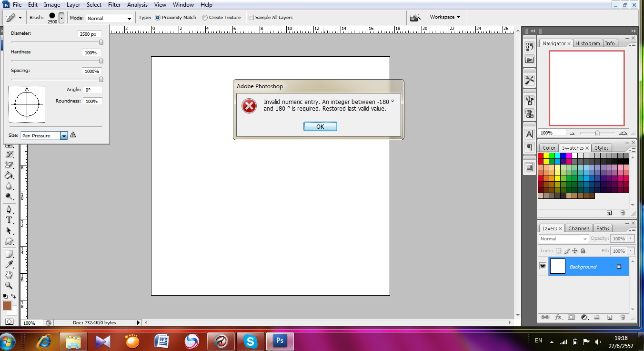Open the Tool Presets panel icon
This screenshot has height=351, width=644.
click(x=529, y=80)
